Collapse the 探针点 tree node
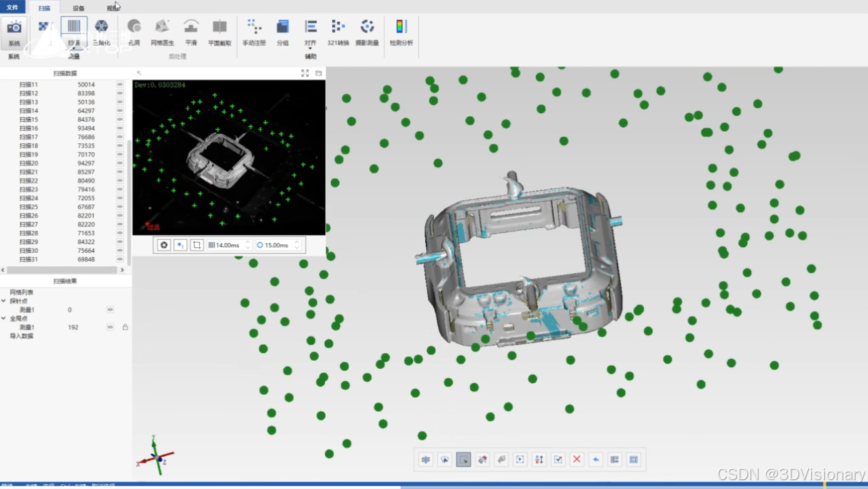The height and width of the screenshot is (489, 868). tap(4, 301)
